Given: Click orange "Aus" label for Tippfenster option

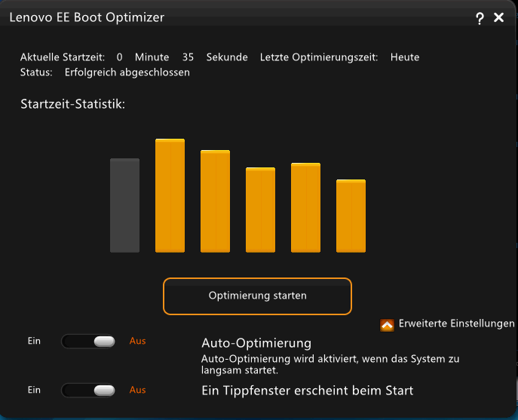Looking at the screenshot, I should point(137,390).
